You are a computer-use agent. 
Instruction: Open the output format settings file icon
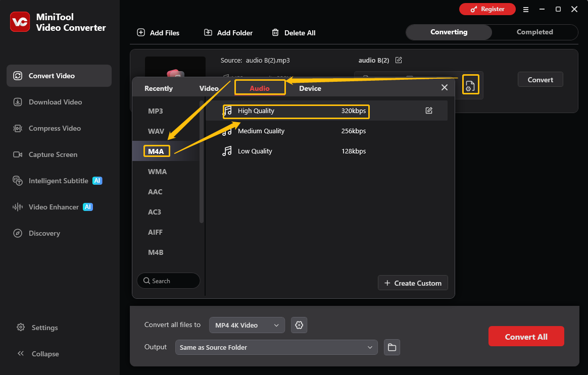point(470,85)
